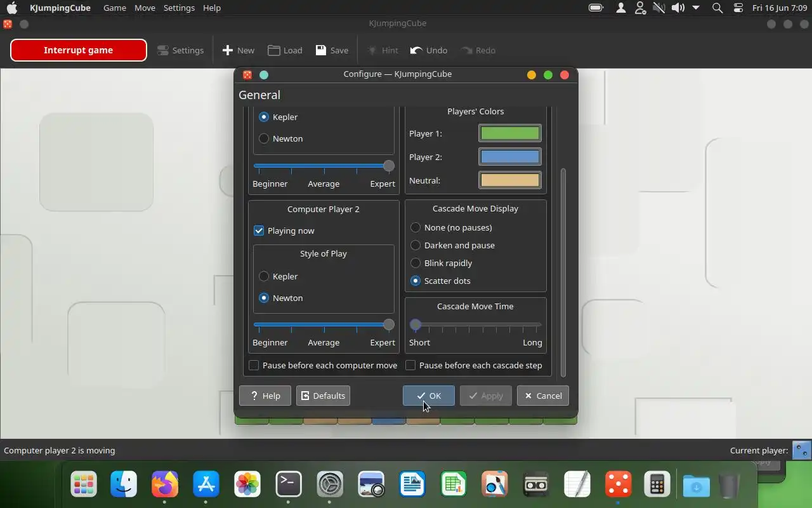Viewport: 812px width, 508px height.
Task: Click the Save toolbar button
Action: click(332, 50)
